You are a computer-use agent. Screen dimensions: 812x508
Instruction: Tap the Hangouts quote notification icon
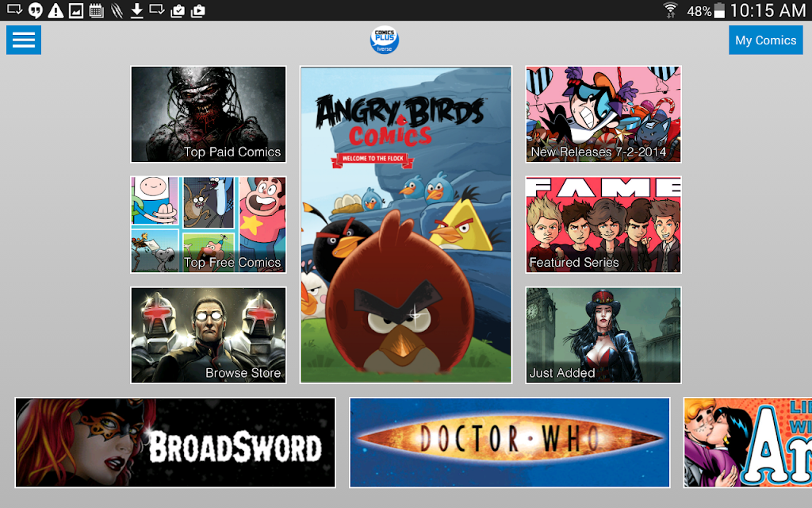(35, 10)
